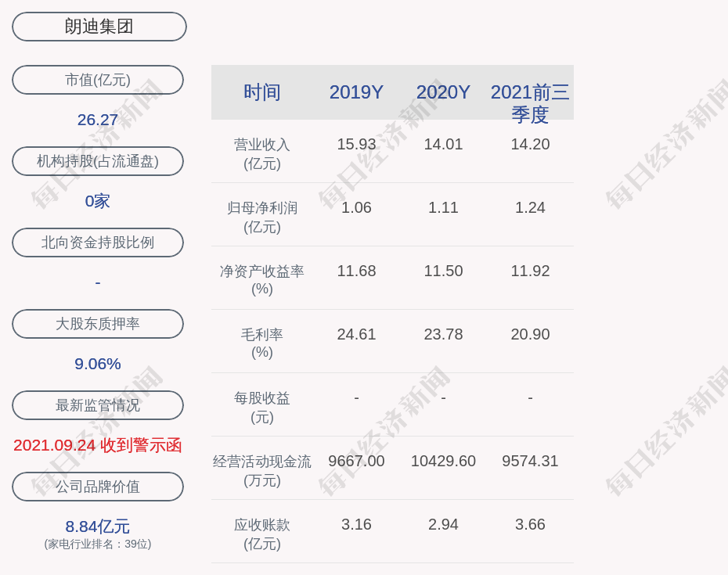The image size is (728, 575).
Task: Select the 2019Y column header
Action: point(356,92)
